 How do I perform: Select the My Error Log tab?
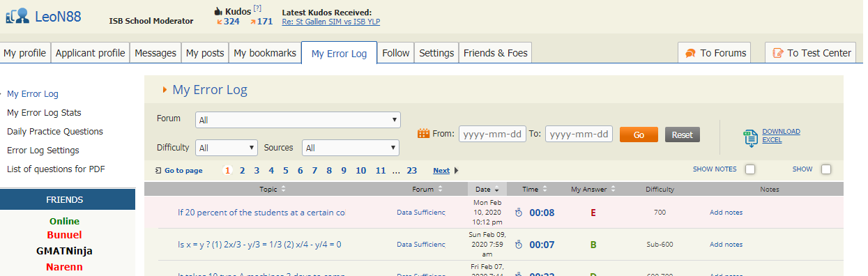click(x=339, y=54)
